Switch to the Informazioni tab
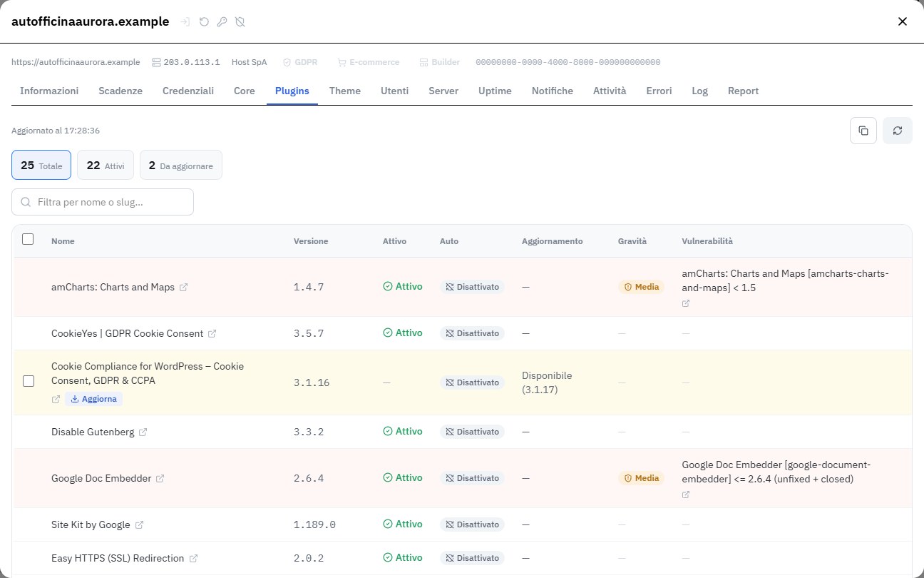The image size is (924, 578). tap(49, 91)
